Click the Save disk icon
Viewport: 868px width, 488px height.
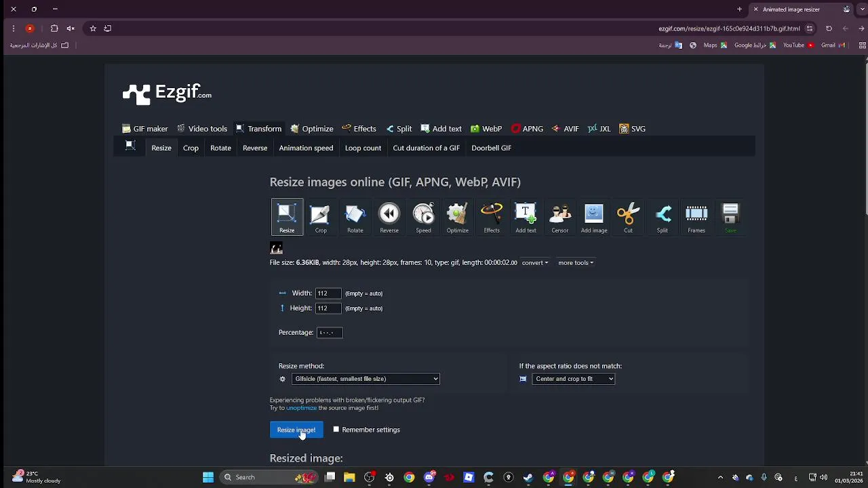point(730,218)
